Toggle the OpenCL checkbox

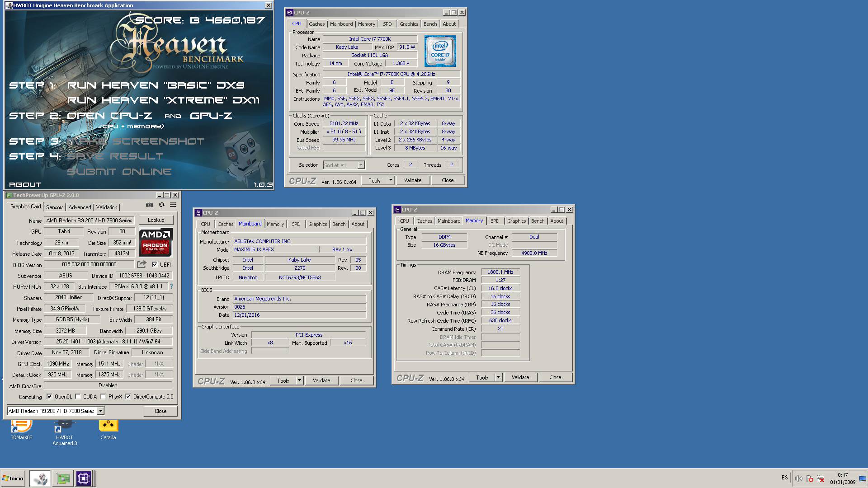[49, 397]
